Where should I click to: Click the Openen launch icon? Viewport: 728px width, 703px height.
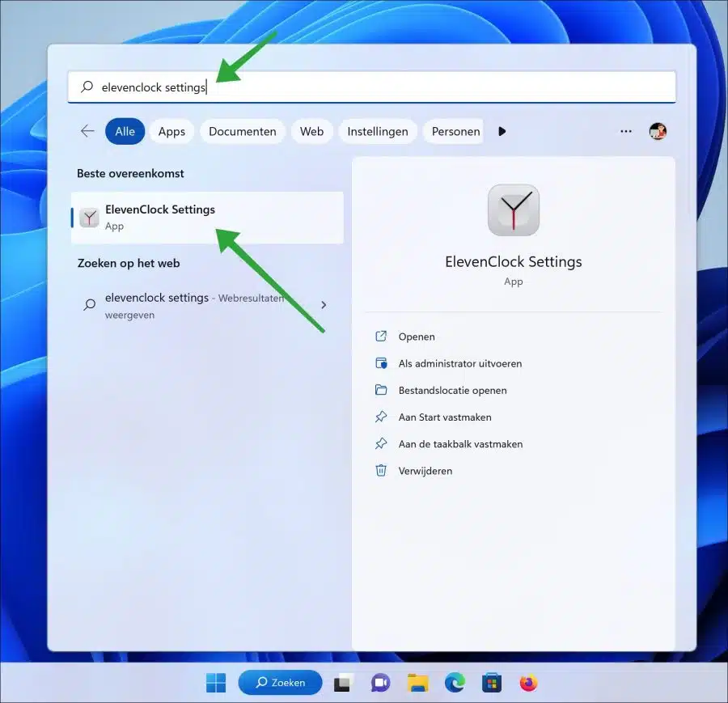pos(381,337)
